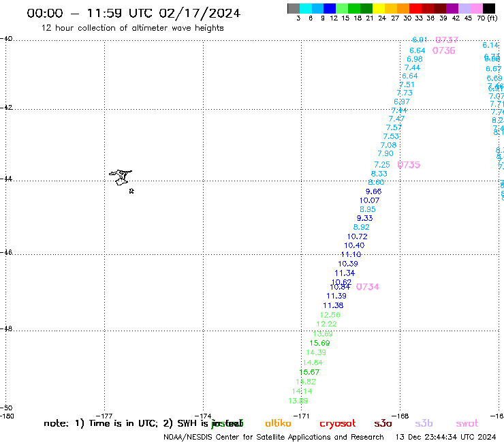Click the pink time stamp 0736

click(x=444, y=50)
